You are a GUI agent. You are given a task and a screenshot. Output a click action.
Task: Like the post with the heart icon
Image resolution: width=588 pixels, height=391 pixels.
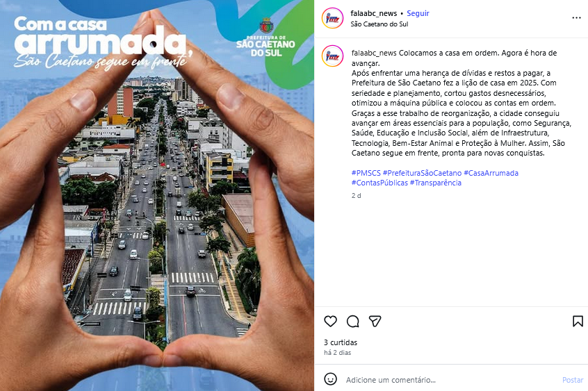point(330,322)
